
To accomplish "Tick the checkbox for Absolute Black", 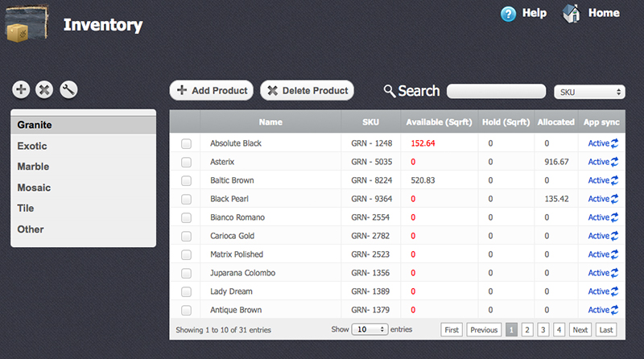I will point(186,143).
